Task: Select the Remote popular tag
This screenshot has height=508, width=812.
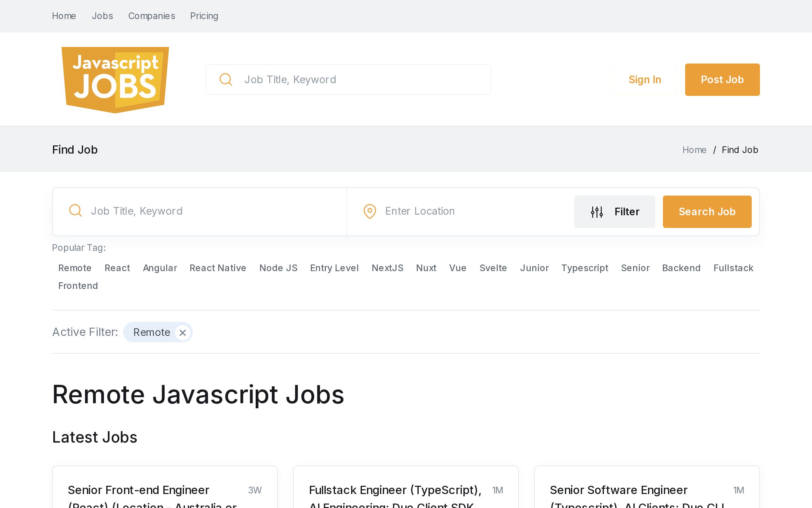Action: click(x=75, y=268)
